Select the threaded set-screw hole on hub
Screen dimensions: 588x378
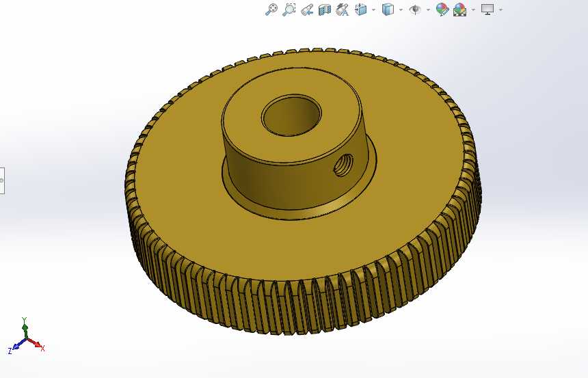click(343, 165)
